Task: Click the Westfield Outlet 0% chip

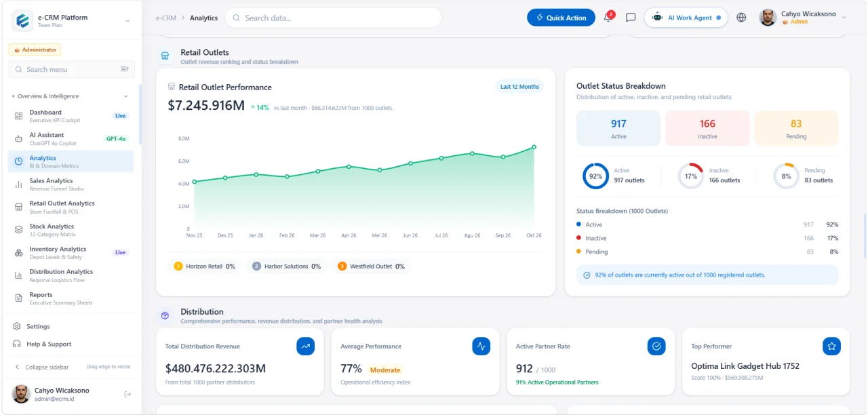Action: [371, 266]
